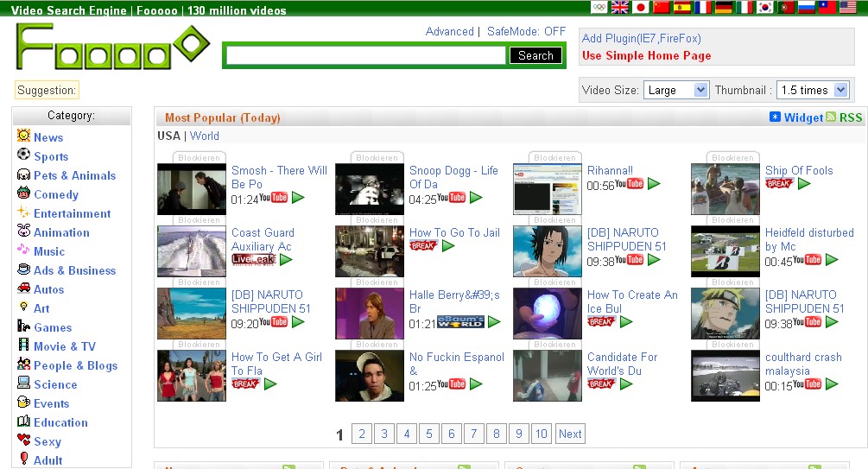
Task: Select the South Korea flag icon
Action: (x=765, y=7)
